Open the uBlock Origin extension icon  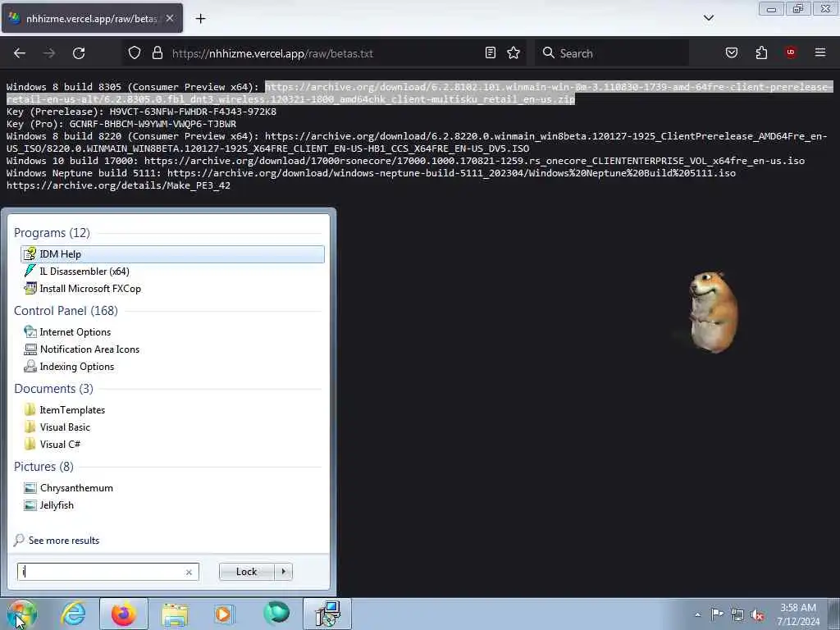[791, 52]
